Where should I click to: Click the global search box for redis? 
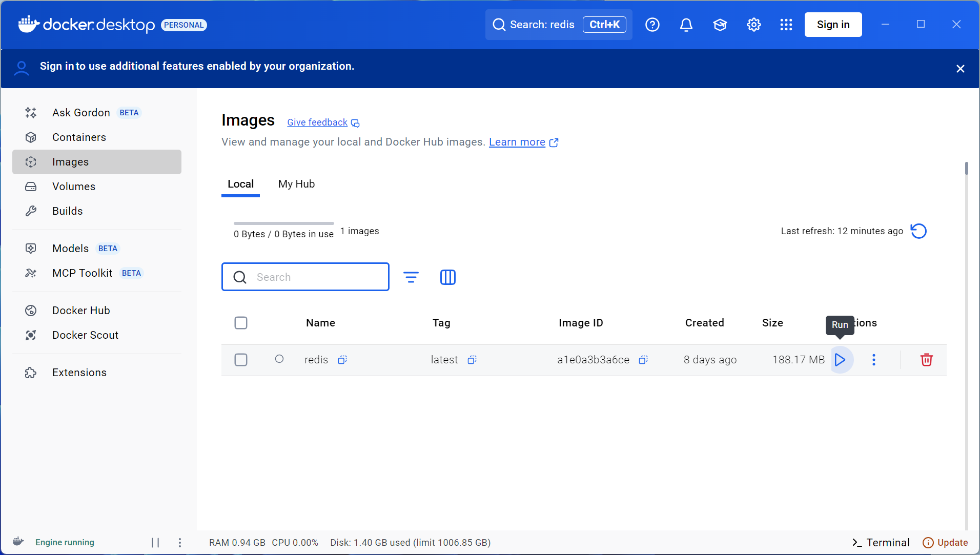tap(559, 25)
